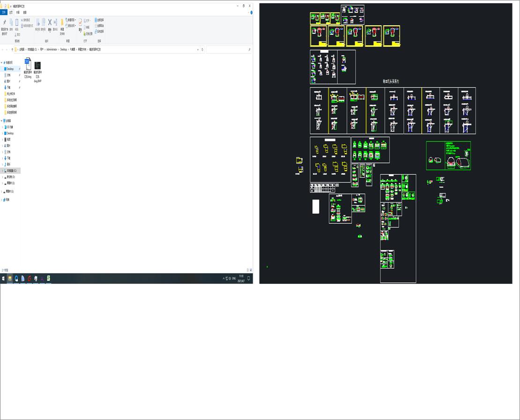The image size is (520, 420).
Task: Click the New folder icon in the ribbon
Action: click(62, 22)
